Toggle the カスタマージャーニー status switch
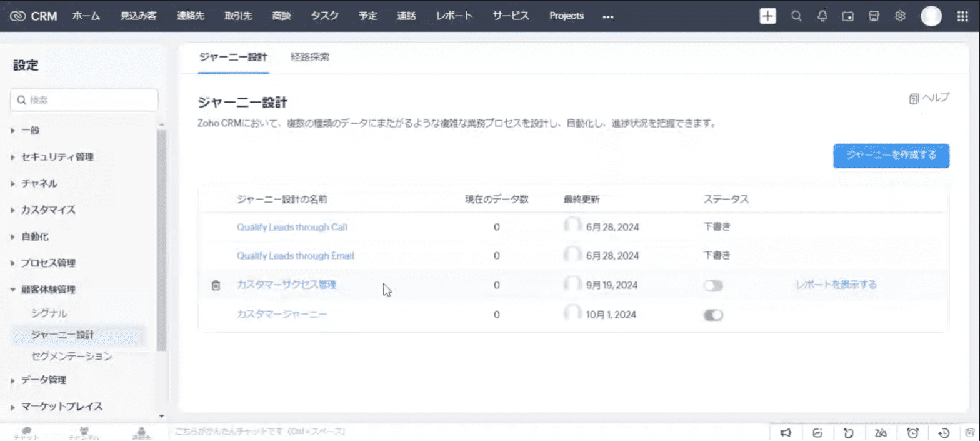Viewport: 980px width, 441px height. click(713, 315)
